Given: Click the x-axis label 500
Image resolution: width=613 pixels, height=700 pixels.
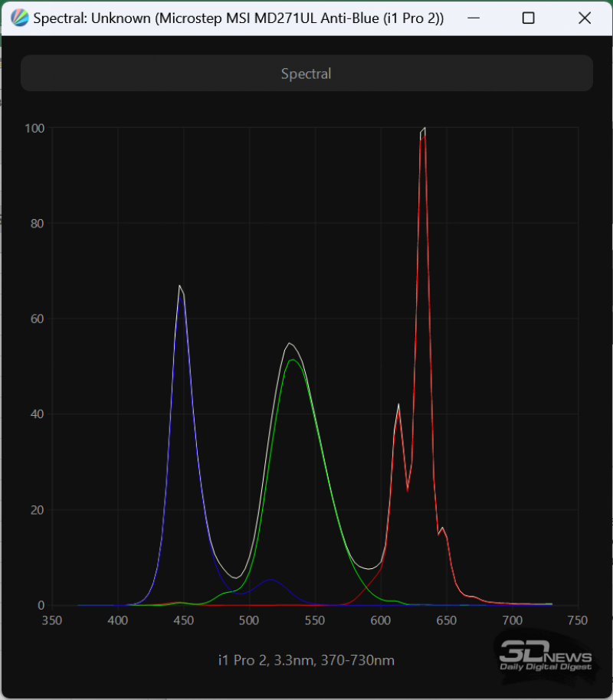Looking at the screenshot, I should (x=249, y=620).
